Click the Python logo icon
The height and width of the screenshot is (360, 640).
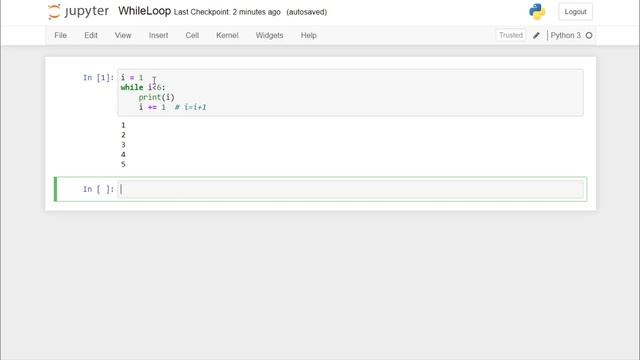coord(537,12)
